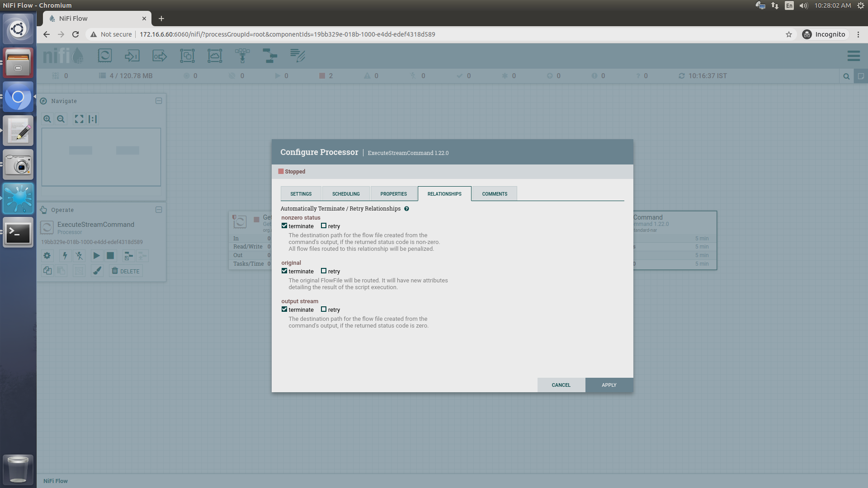Enable retry for output stream relationship
This screenshot has width=868, height=488.
click(324, 310)
